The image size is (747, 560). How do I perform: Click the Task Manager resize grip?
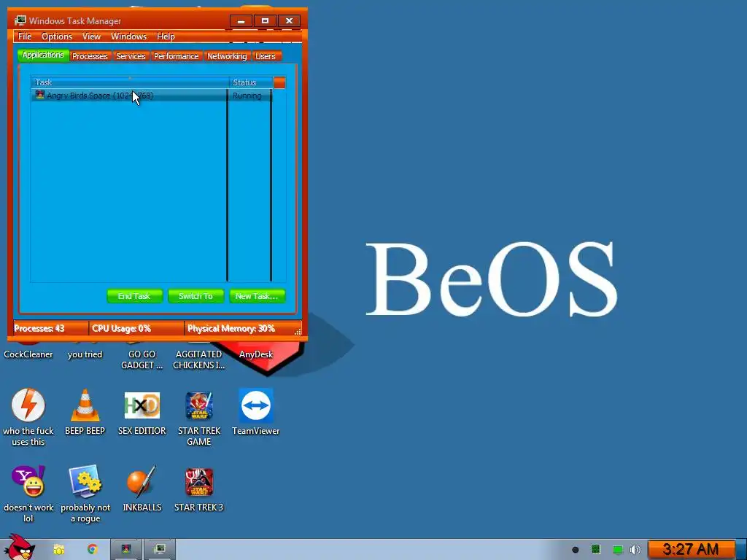coord(298,332)
